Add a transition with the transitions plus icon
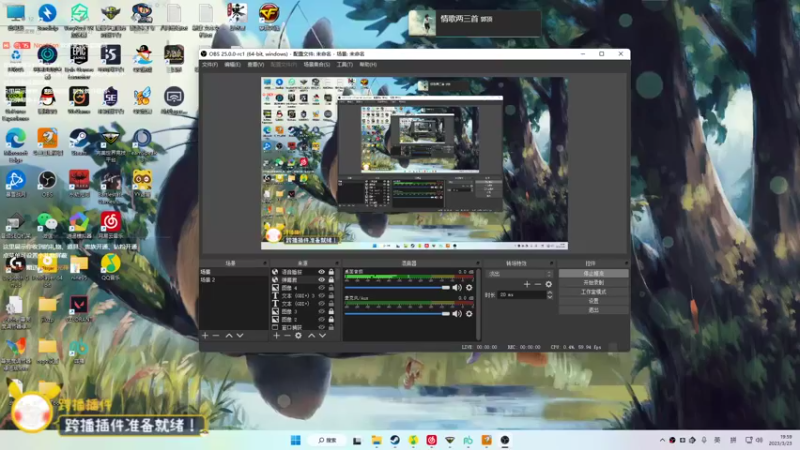The image size is (800, 450). click(x=527, y=284)
